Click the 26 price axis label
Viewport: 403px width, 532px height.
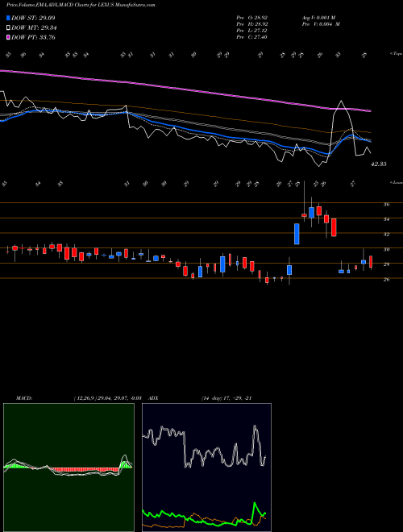click(386, 280)
